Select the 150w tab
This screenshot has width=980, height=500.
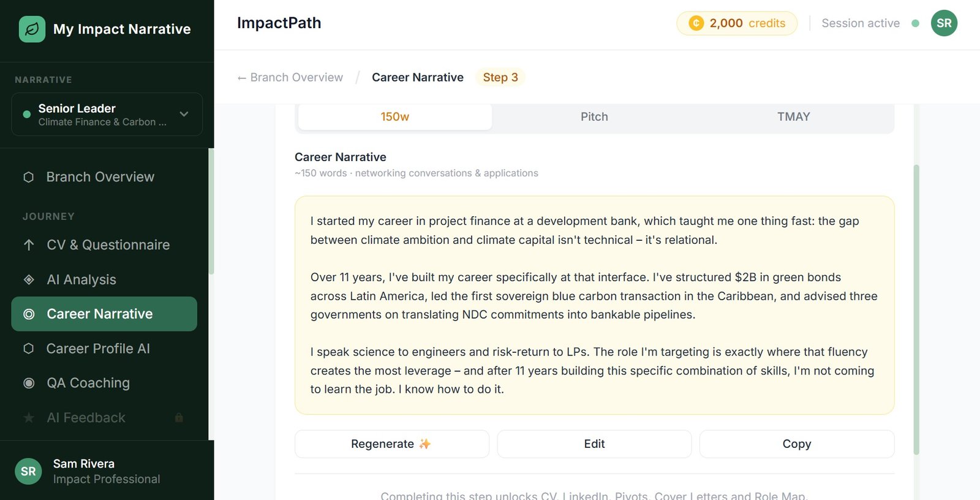coord(395,116)
